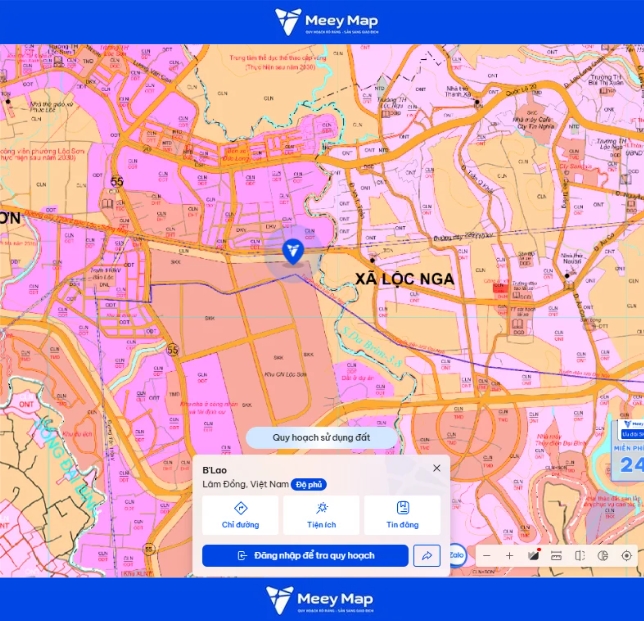Locate my current position target icon
The width and height of the screenshot is (644, 621).
[626, 556]
